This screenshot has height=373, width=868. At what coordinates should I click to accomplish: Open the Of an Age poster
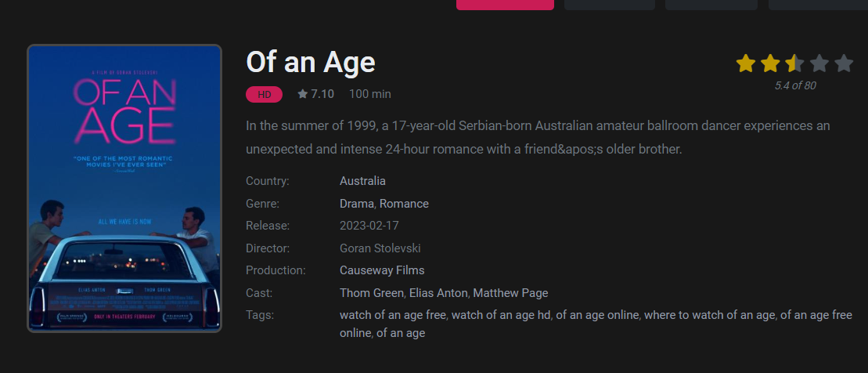tap(124, 188)
